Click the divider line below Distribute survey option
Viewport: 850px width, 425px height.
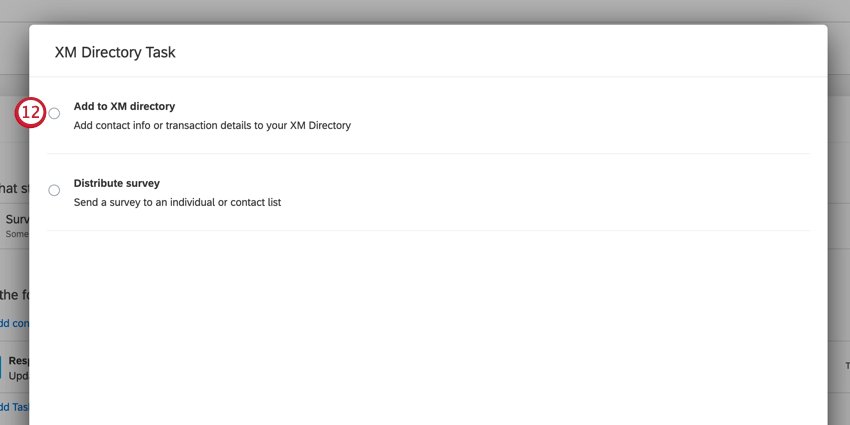pyautogui.click(x=428, y=230)
